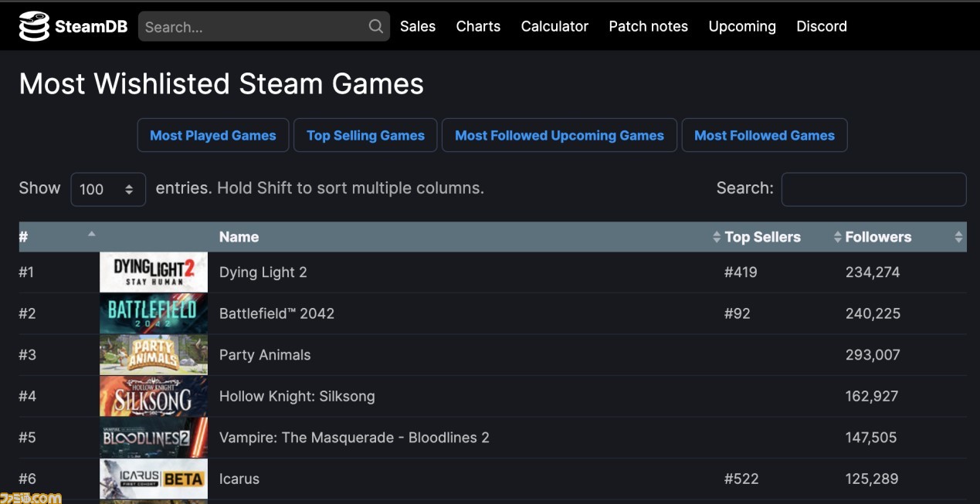The image size is (980, 504).
Task: Sort by the # column arrow
Action: 91,234
